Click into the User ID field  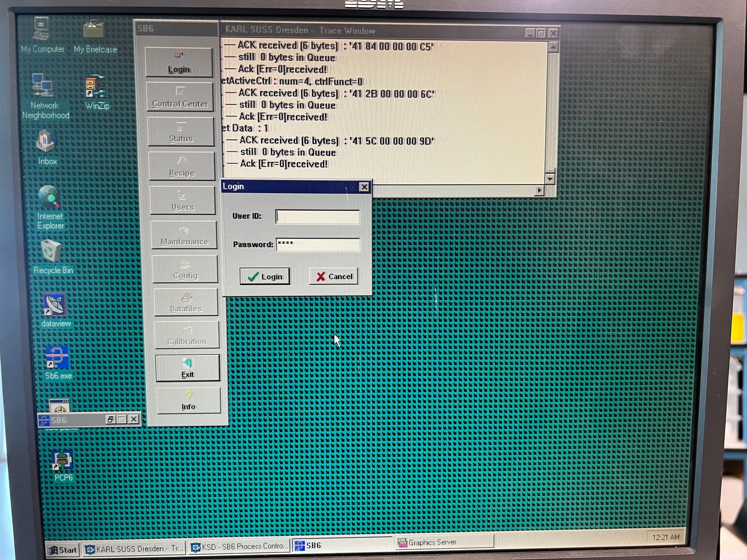[x=317, y=217]
